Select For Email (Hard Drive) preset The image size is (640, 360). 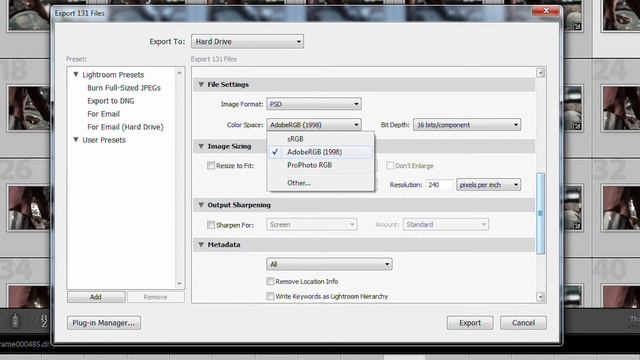(125, 127)
